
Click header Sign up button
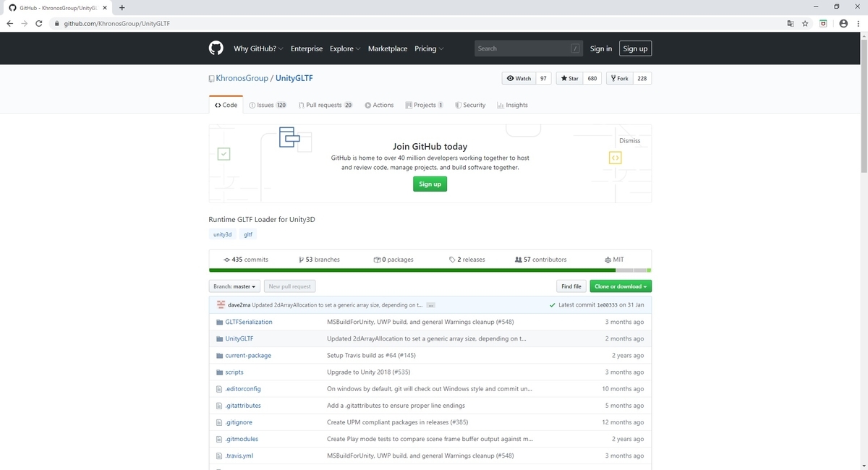coord(635,48)
